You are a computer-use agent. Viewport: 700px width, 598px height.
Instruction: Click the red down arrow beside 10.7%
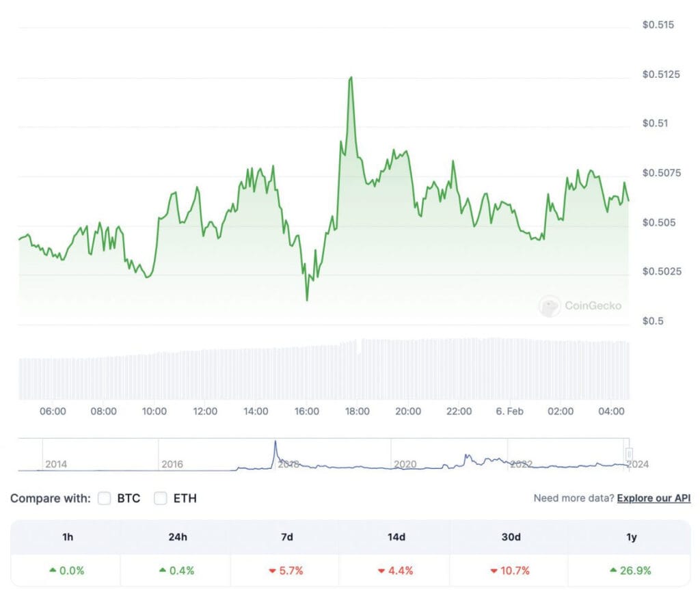click(494, 571)
